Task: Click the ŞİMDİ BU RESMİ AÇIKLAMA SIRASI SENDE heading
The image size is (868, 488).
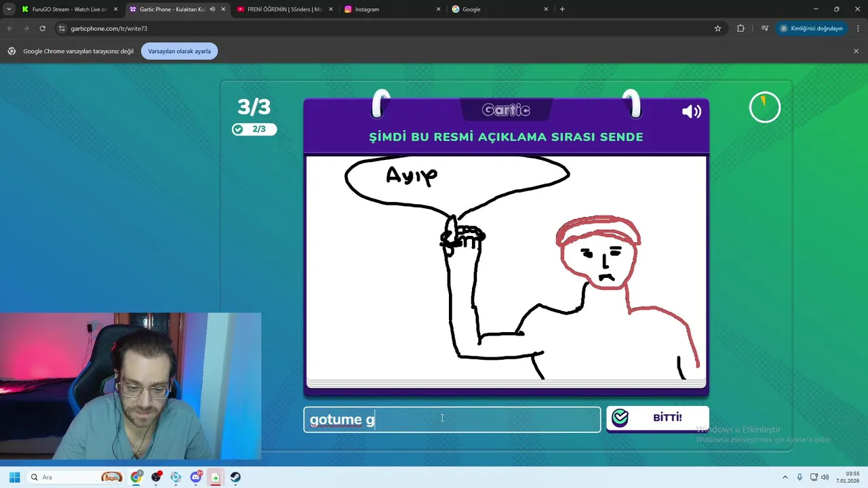Action: click(x=506, y=137)
